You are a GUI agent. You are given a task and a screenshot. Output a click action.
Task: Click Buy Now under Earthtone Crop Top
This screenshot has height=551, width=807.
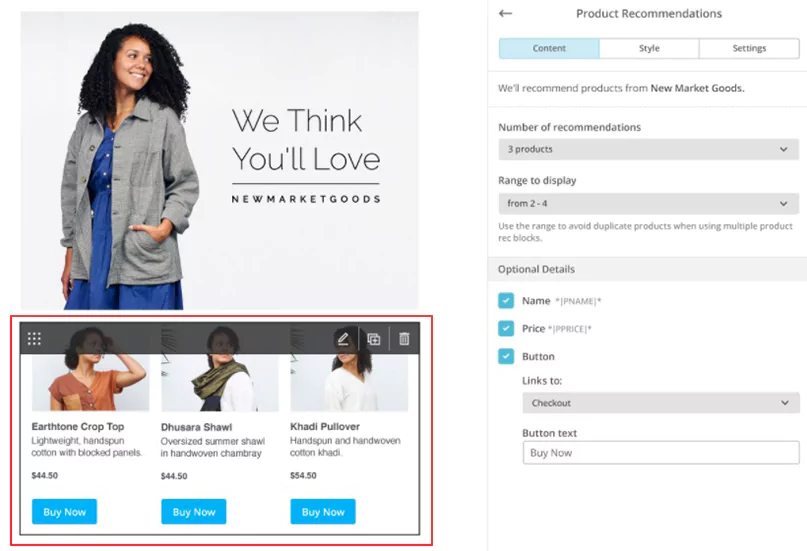pyautogui.click(x=64, y=511)
